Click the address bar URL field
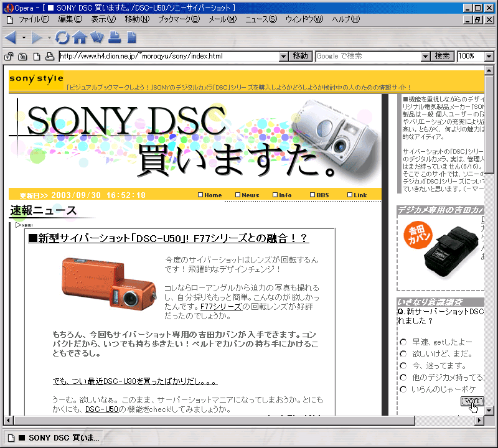This screenshot has height=448, width=498. (x=169, y=57)
